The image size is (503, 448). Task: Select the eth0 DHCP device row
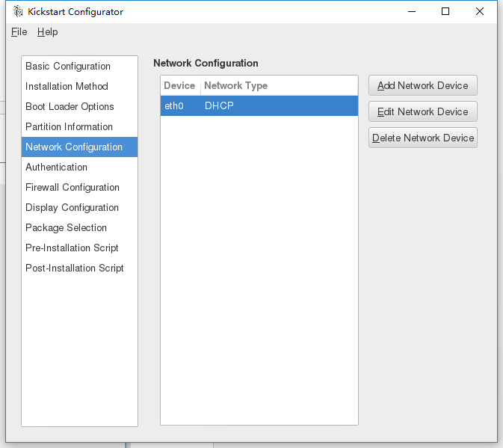pos(259,106)
